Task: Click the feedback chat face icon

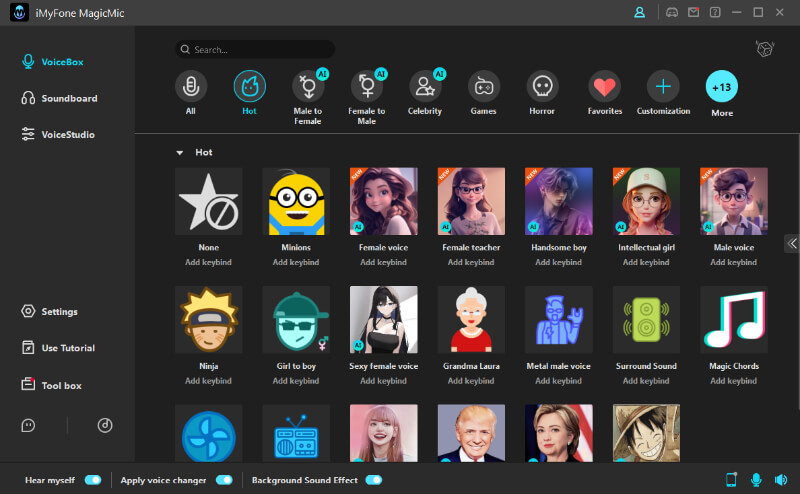Action: [x=29, y=425]
